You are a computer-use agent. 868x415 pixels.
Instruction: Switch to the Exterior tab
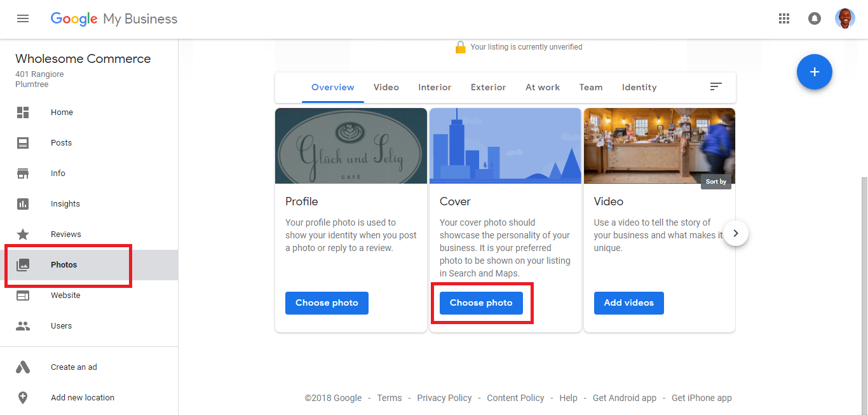coord(489,87)
